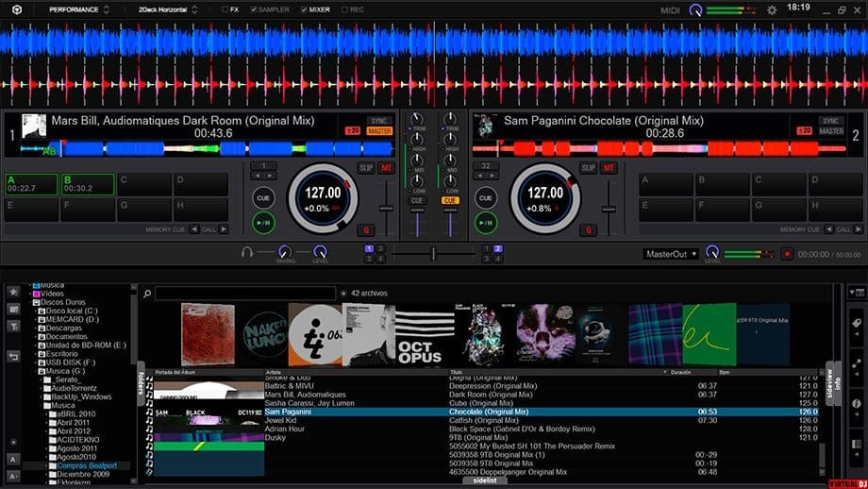868x489 pixels.
Task: Click the track search input field
Action: click(245, 293)
